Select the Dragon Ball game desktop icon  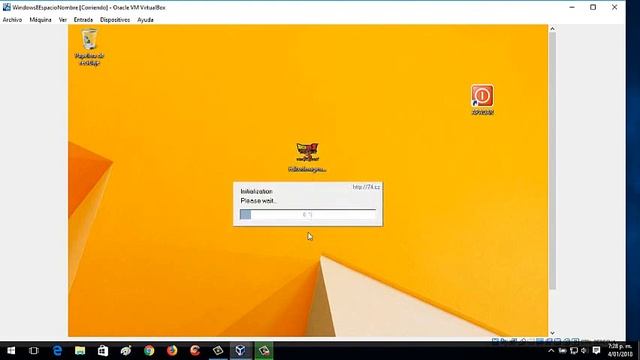(x=307, y=157)
